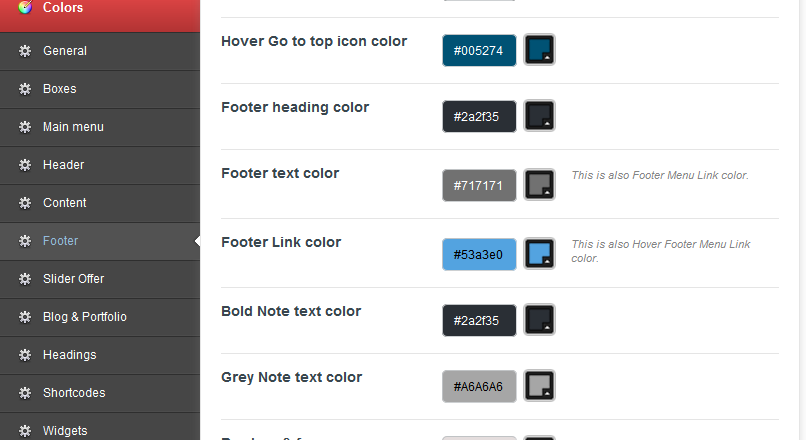Viewport: 806px width, 440px height.
Task: Click the #717171 Footer text color field
Action: click(x=479, y=186)
